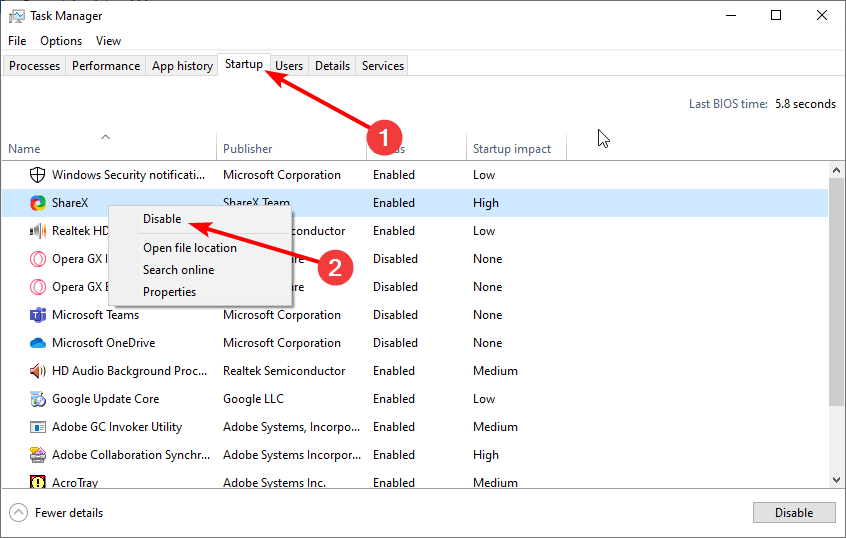Click the Task Manager title bar icon
The height and width of the screenshot is (538, 846).
[17, 16]
